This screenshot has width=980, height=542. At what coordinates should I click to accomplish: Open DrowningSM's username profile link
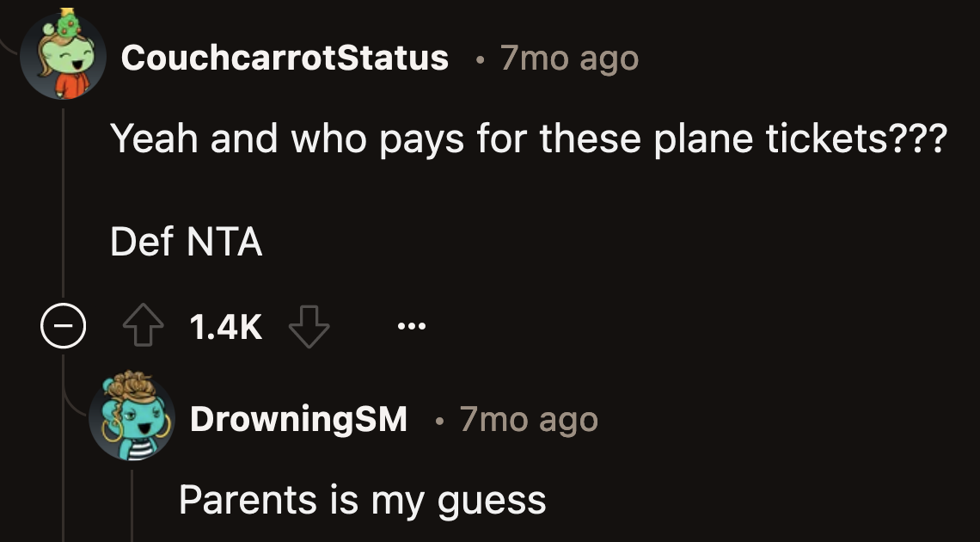pos(298,419)
